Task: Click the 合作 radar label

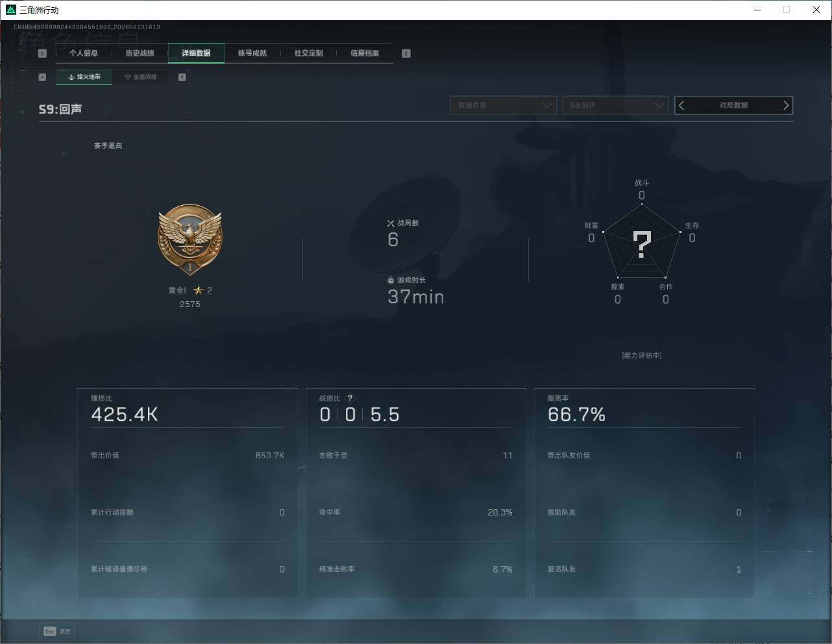Action: coord(666,287)
